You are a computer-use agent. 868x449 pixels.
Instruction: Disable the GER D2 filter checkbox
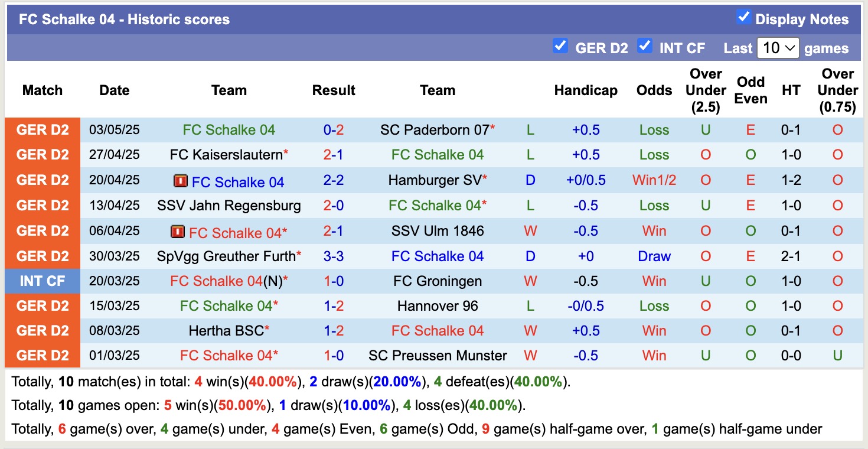tap(560, 46)
